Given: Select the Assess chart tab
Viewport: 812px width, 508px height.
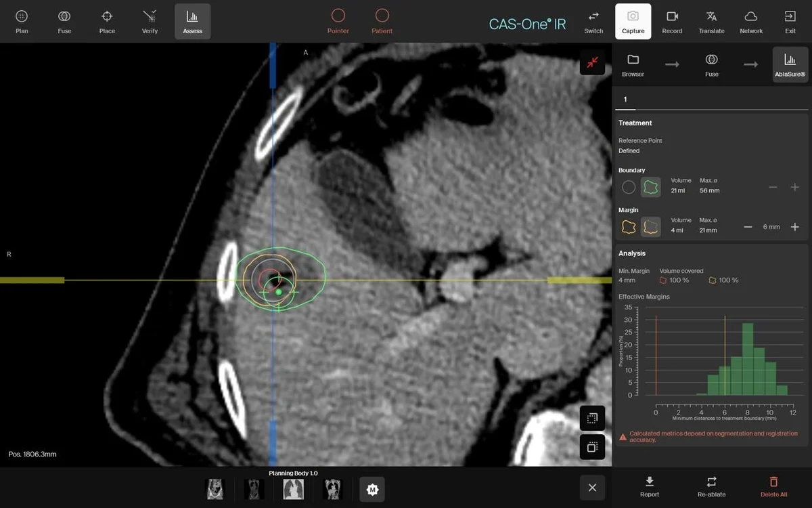Looking at the screenshot, I should [x=192, y=21].
